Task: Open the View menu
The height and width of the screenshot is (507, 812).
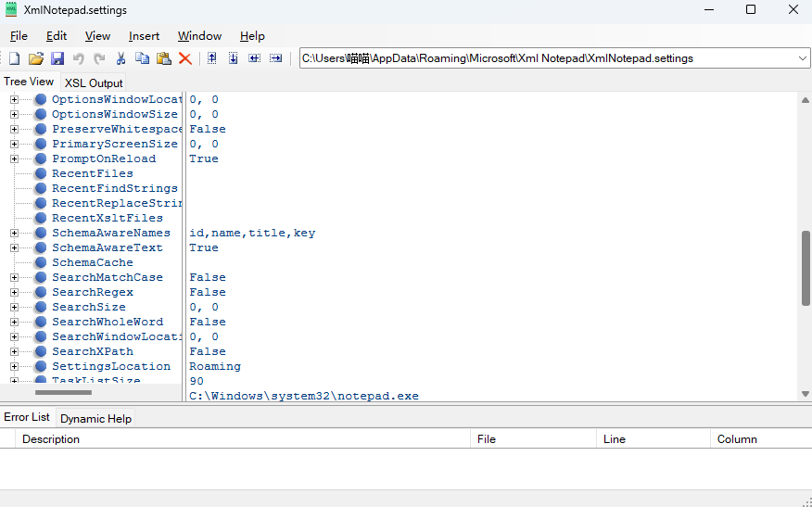Action: [x=97, y=36]
